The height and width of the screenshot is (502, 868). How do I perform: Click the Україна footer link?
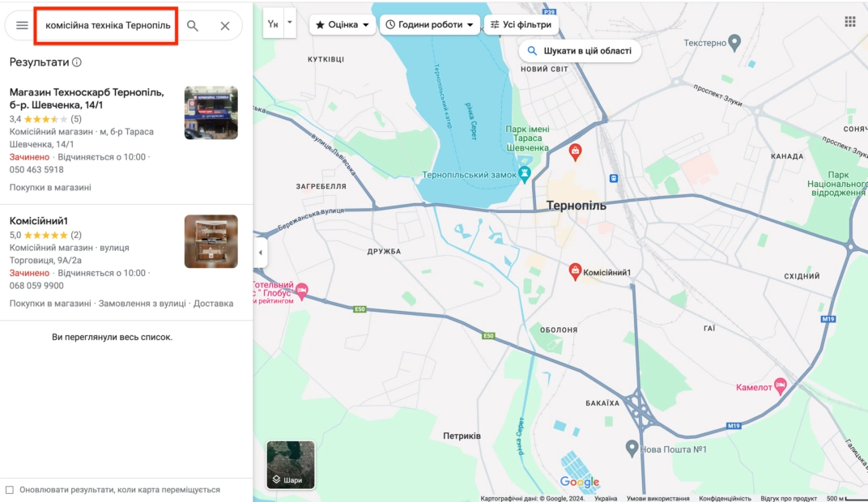point(606,498)
